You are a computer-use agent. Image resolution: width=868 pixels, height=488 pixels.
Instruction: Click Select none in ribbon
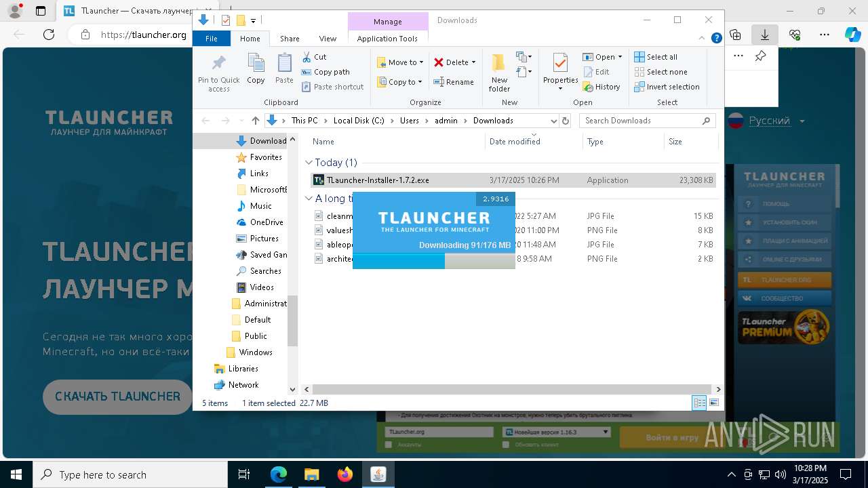point(660,72)
